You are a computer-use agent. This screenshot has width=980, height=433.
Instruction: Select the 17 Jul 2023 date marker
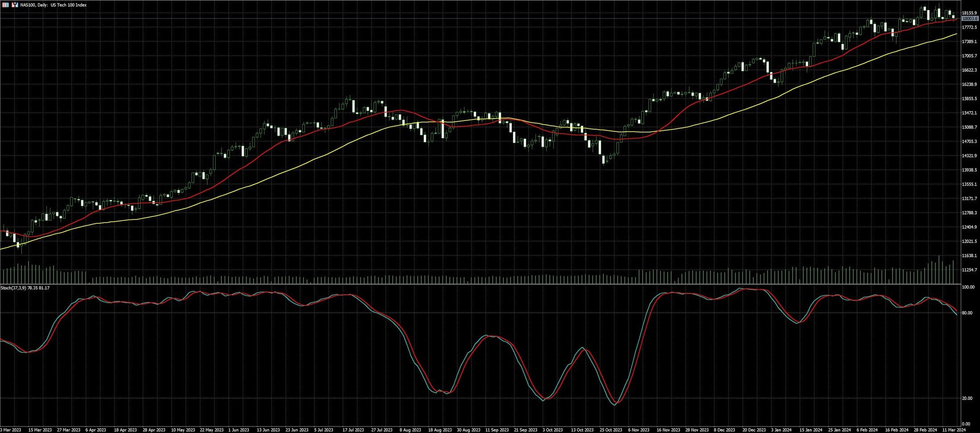pyautogui.click(x=353, y=430)
